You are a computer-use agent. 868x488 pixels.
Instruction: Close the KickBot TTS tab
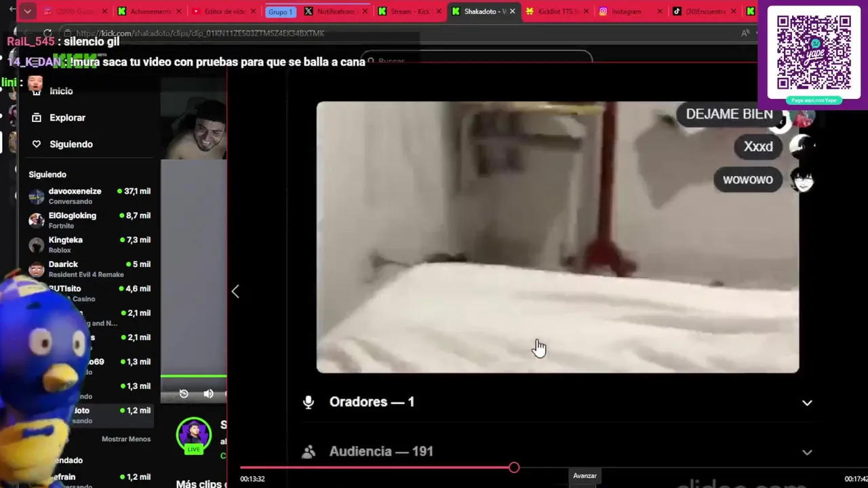pyautogui.click(x=586, y=12)
